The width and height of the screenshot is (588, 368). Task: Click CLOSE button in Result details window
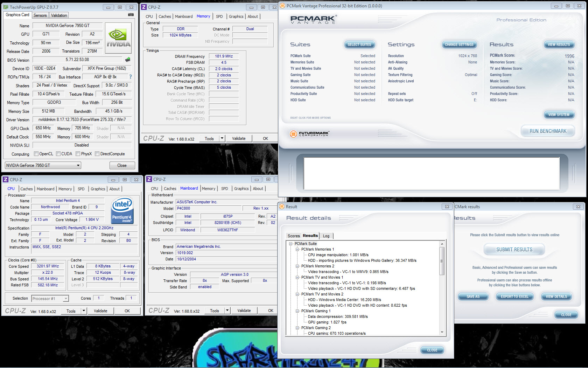pyautogui.click(x=432, y=350)
